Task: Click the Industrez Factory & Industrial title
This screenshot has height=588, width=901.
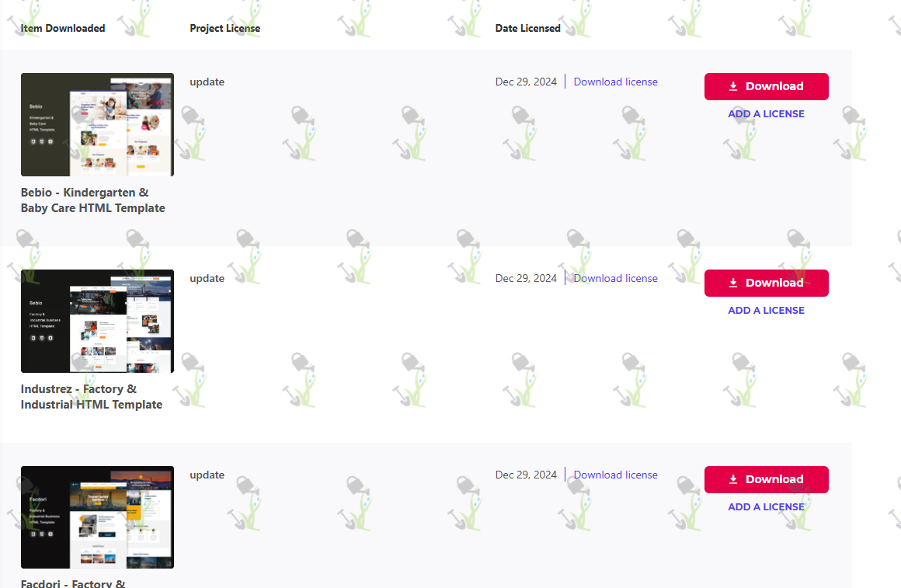Action: click(x=92, y=397)
